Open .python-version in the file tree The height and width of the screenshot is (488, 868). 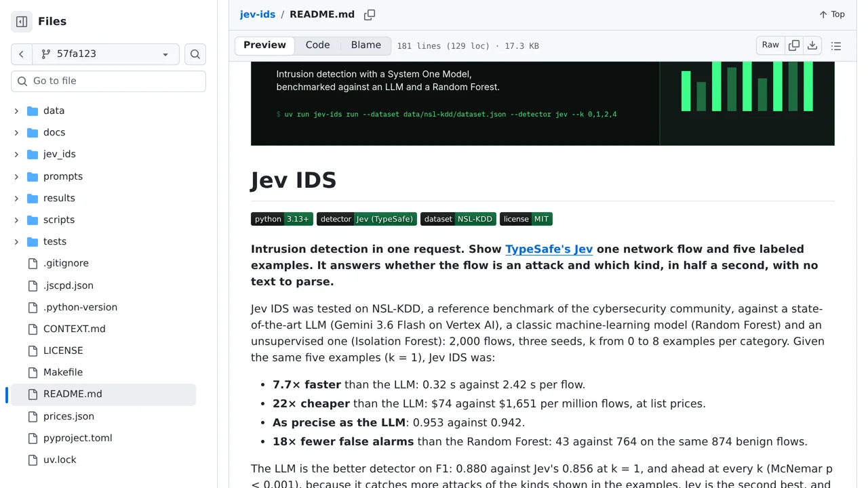tap(80, 307)
